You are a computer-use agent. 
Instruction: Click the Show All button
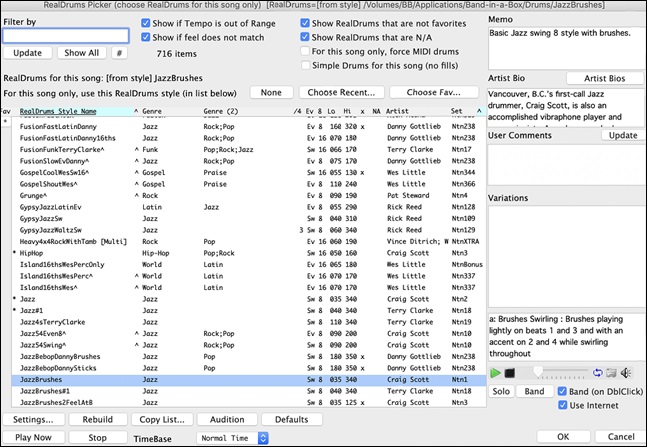tap(82, 53)
